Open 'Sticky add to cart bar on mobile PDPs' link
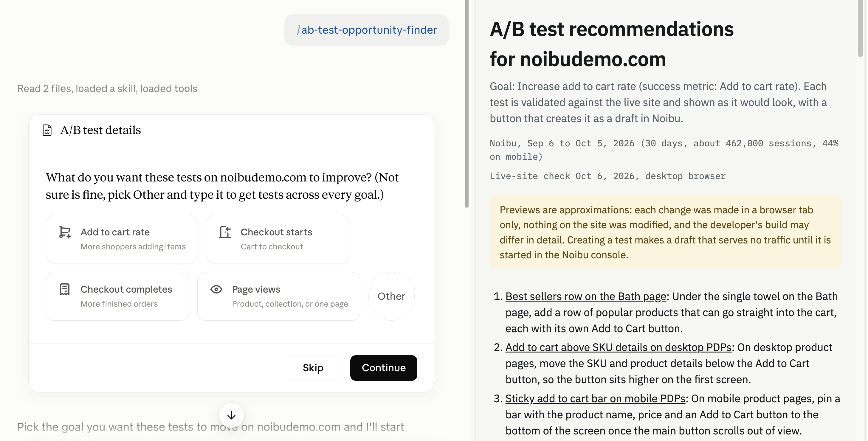The height and width of the screenshot is (441, 868). point(595,398)
